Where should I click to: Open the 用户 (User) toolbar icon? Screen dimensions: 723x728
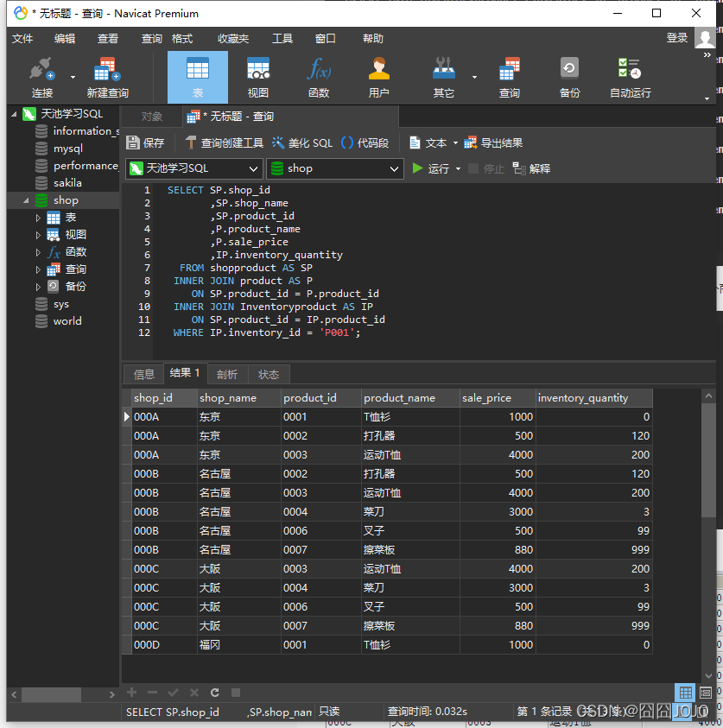pyautogui.click(x=379, y=77)
